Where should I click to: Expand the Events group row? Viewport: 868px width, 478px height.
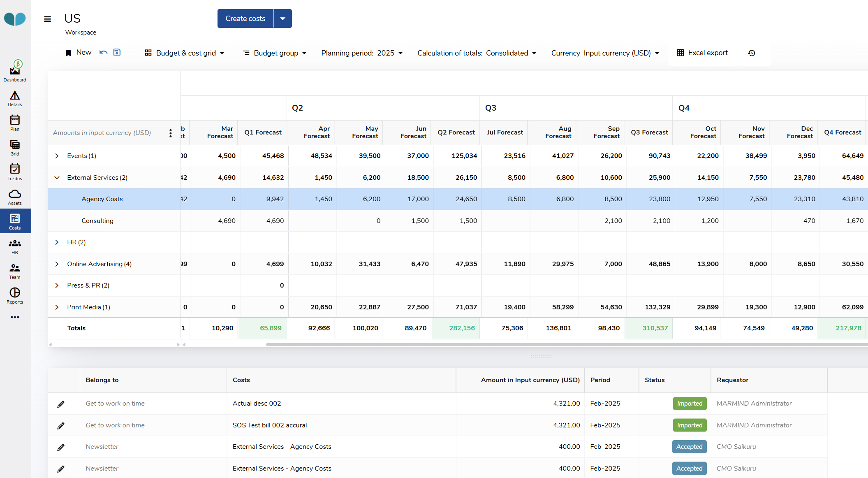pos(57,156)
